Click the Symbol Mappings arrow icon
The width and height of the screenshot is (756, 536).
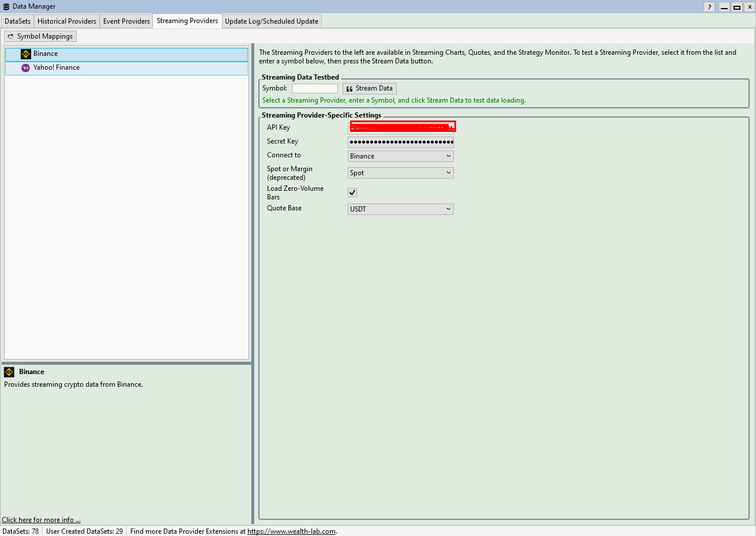(10, 36)
